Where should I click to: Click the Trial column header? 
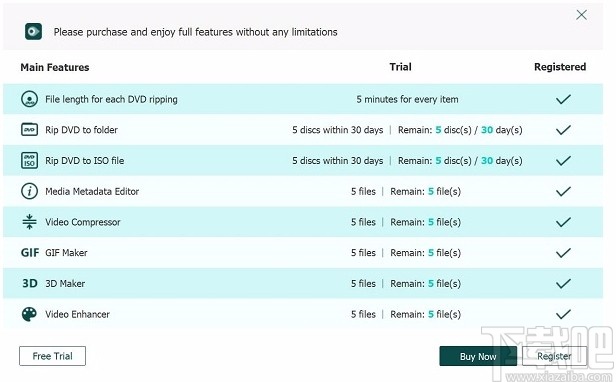coord(401,67)
